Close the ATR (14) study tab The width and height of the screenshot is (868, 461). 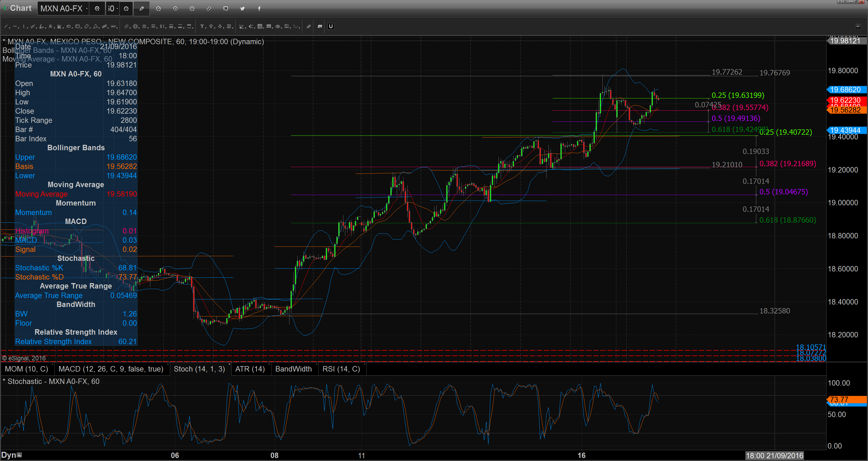269,365
